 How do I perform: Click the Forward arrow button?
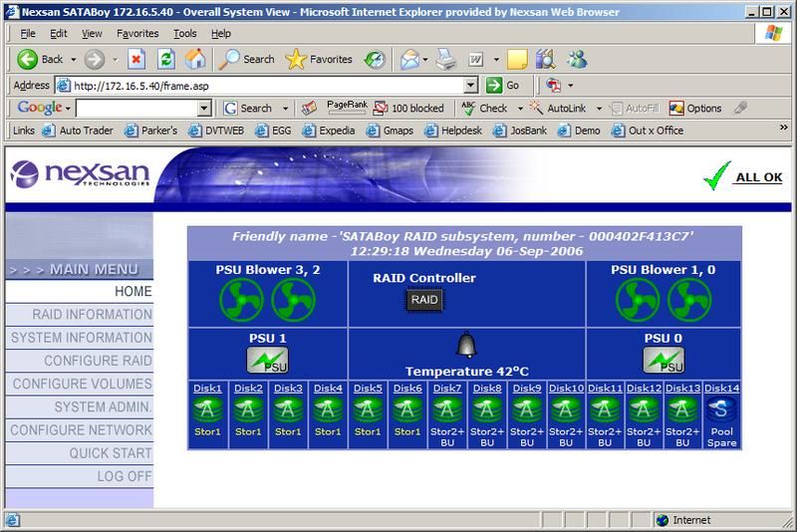[x=95, y=60]
